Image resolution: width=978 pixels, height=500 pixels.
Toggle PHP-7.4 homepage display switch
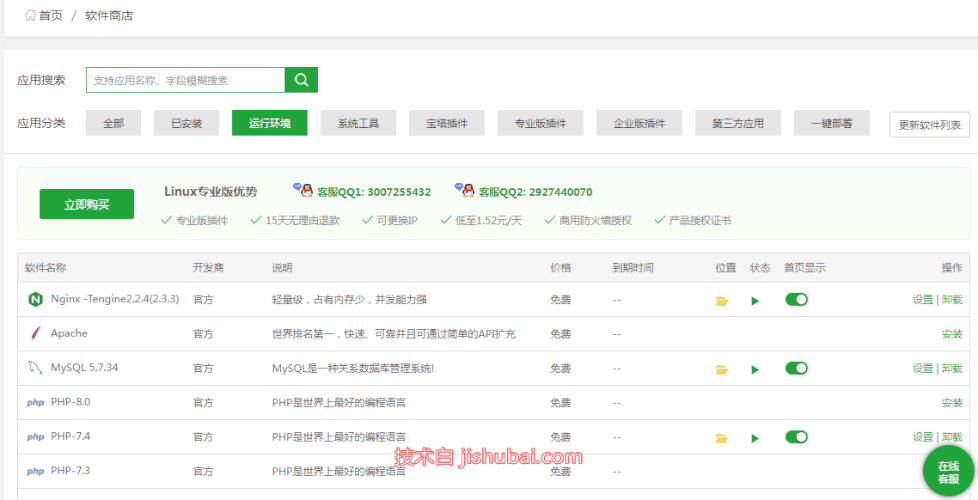click(796, 436)
